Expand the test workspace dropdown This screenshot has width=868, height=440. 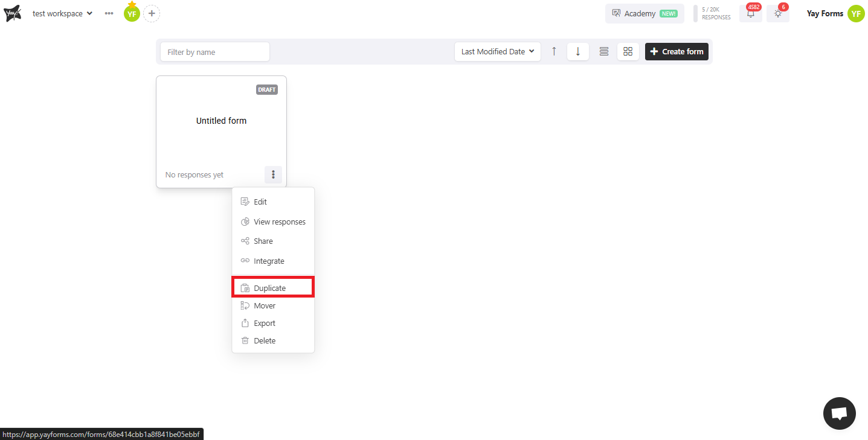(x=63, y=13)
